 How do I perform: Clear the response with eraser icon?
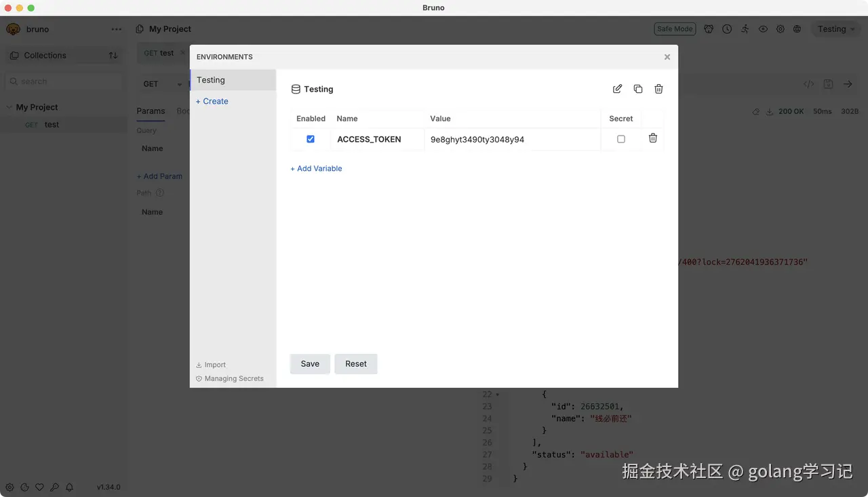(x=756, y=111)
